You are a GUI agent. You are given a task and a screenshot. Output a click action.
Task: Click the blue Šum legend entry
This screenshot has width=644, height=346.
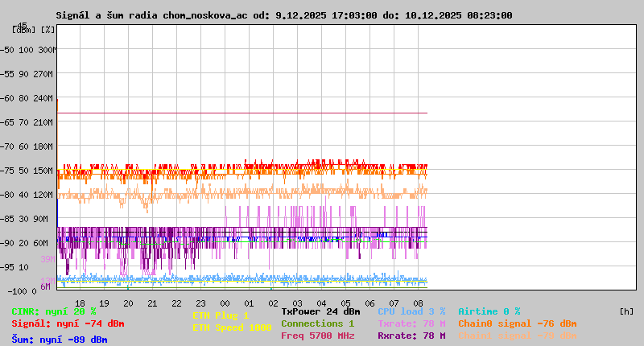point(60,340)
